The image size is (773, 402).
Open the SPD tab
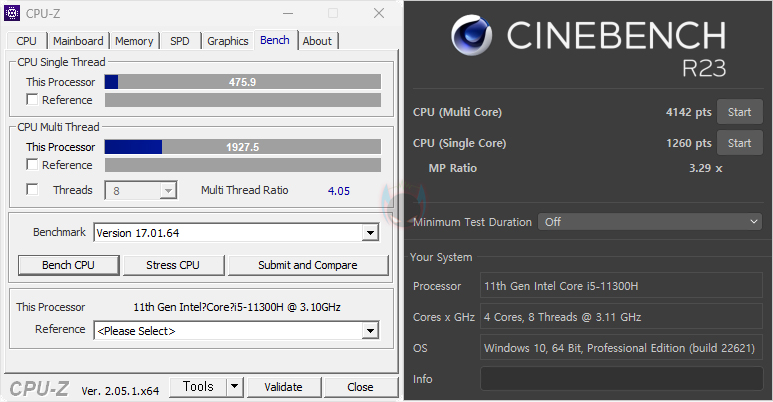point(179,41)
